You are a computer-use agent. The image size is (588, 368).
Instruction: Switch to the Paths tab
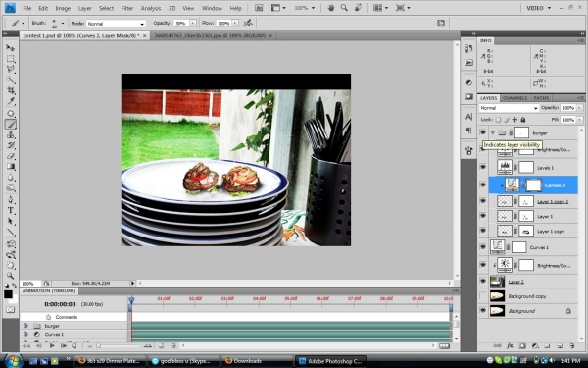[541, 98]
